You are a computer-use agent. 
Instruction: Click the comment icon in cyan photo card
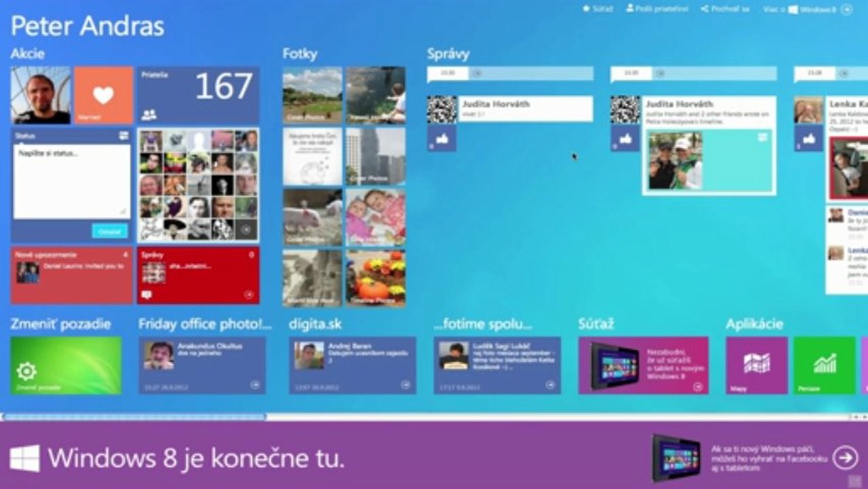763,137
